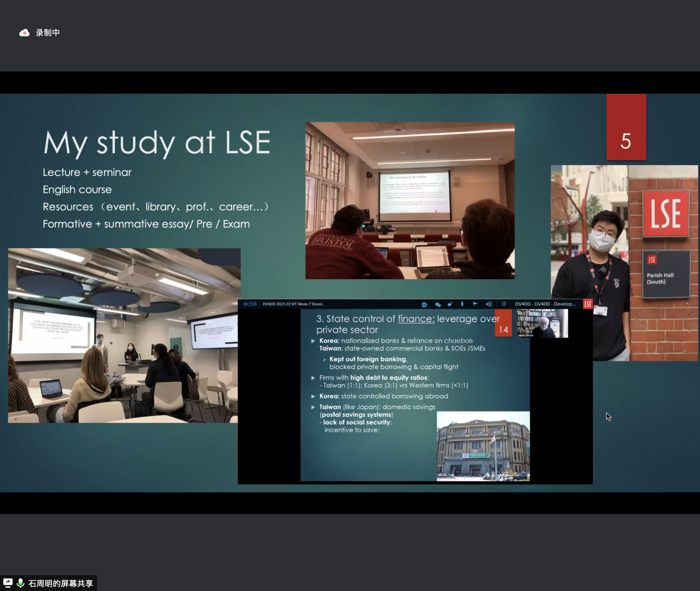Open the Echo slide deck icon
700x591 pixels.
click(489, 304)
